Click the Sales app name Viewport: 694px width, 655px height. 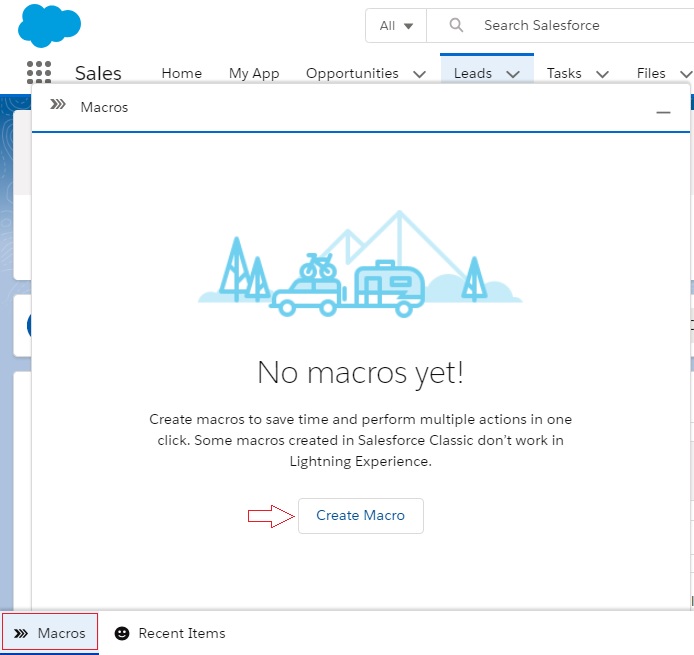(98, 73)
